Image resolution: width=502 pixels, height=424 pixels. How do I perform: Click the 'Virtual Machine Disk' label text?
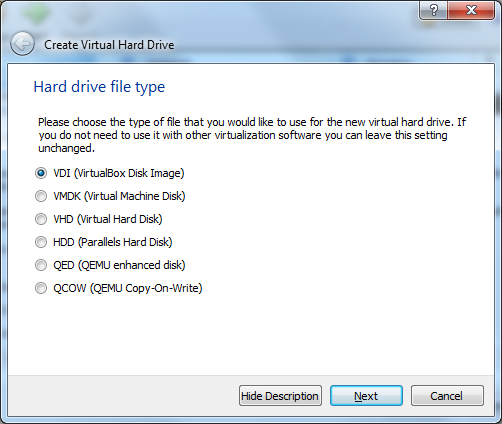pos(134,196)
